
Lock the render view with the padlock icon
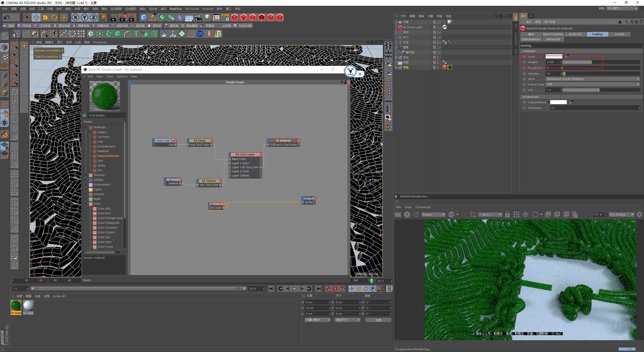coord(507,214)
